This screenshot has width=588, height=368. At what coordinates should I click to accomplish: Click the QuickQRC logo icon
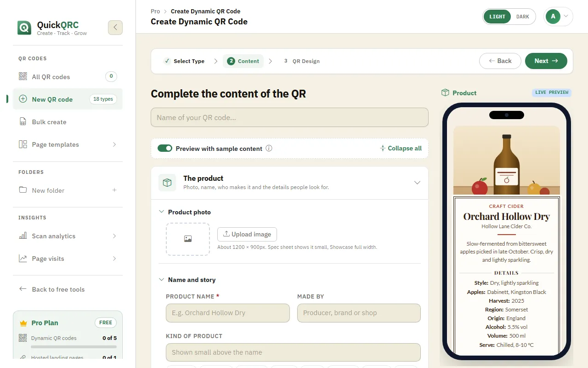24,28
